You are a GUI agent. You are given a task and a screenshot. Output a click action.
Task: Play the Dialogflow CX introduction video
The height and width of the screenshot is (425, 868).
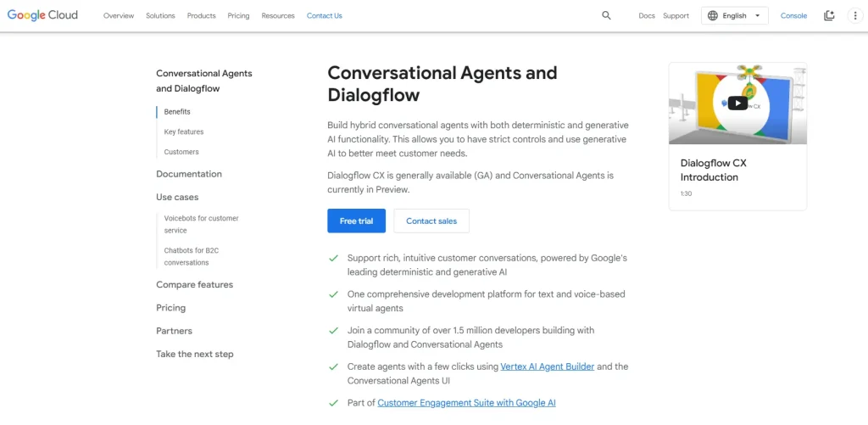coord(737,103)
